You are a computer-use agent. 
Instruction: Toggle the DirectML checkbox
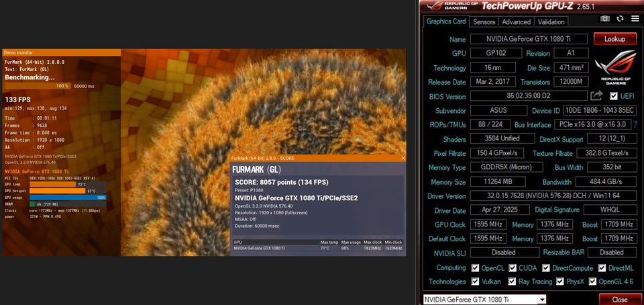click(602, 268)
